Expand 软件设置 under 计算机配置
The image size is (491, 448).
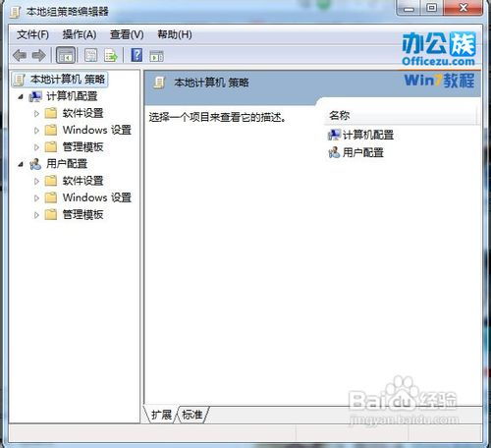pyautogui.click(x=36, y=114)
